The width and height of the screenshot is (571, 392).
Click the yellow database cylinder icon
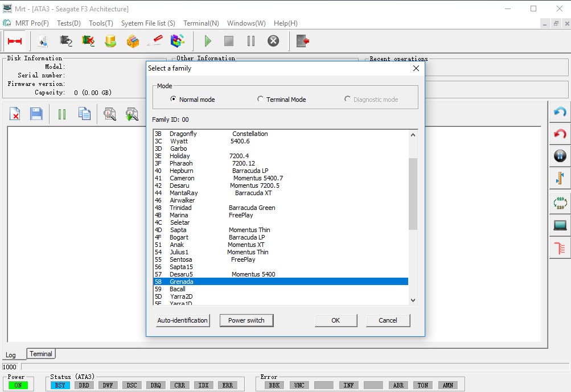110,41
